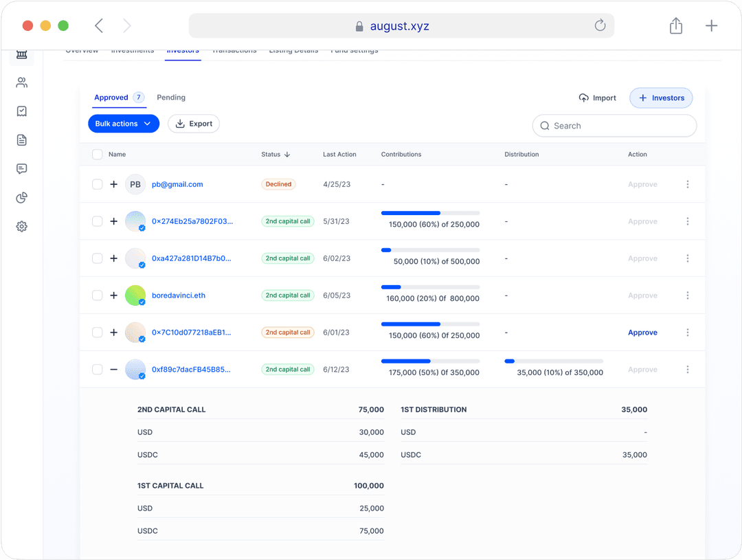
Task: Share the page via browser share icon
Action: pos(676,25)
